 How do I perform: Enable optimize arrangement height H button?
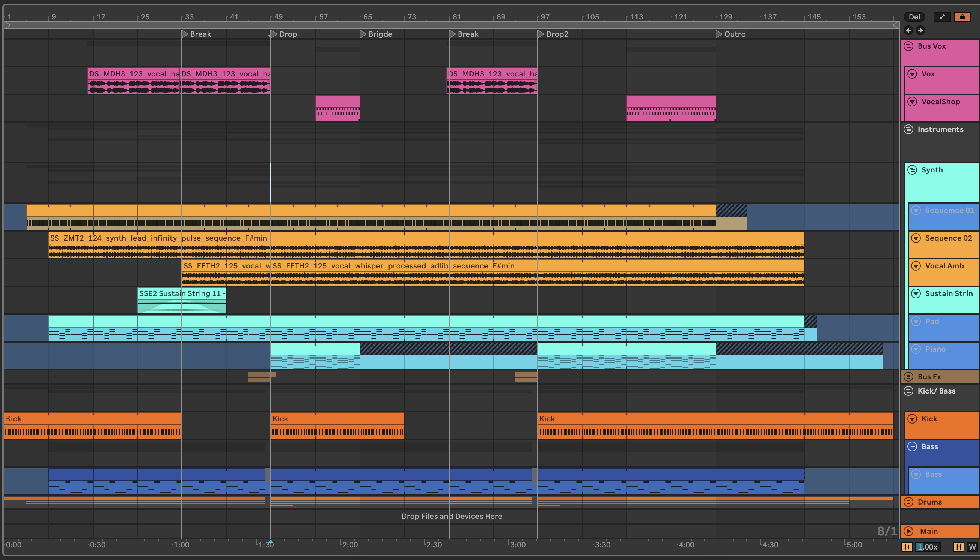click(959, 547)
